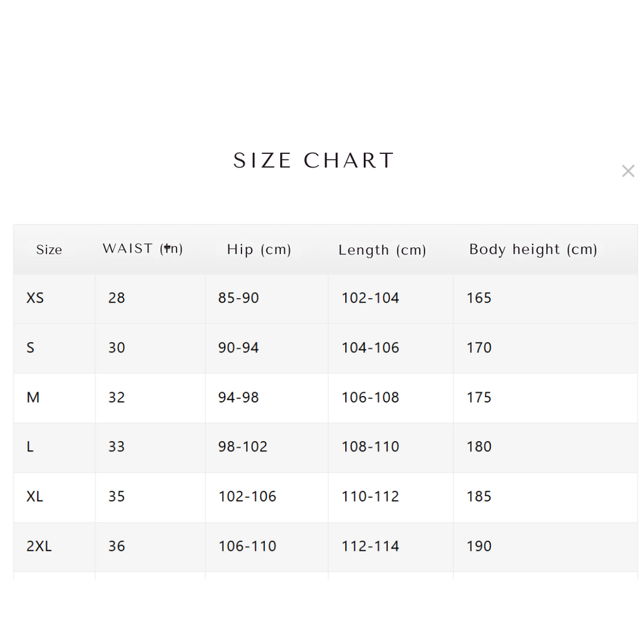The image size is (644, 644).
Task: Click the Size column header
Action: click(49, 250)
